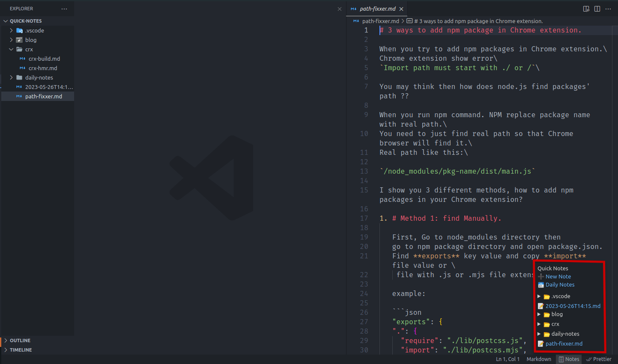Click New Note in the Quick Notes popup
Screen dimensions: 618x364
point(557,276)
